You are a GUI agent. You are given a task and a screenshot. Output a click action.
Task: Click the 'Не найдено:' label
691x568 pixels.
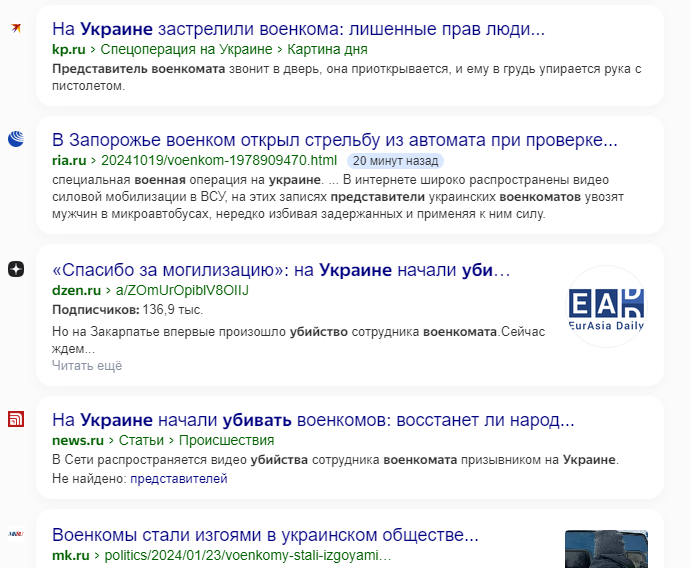coord(89,479)
